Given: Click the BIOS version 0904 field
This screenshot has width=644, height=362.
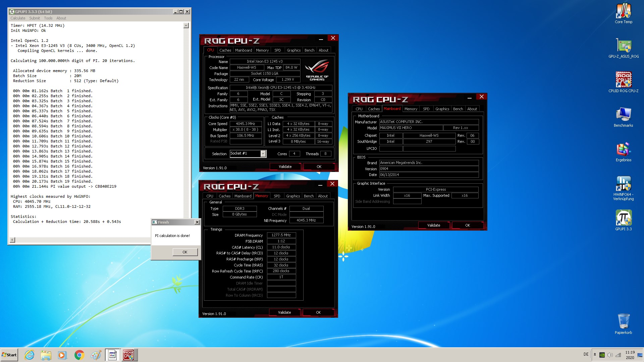Looking at the screenshot, I should 429,169.
